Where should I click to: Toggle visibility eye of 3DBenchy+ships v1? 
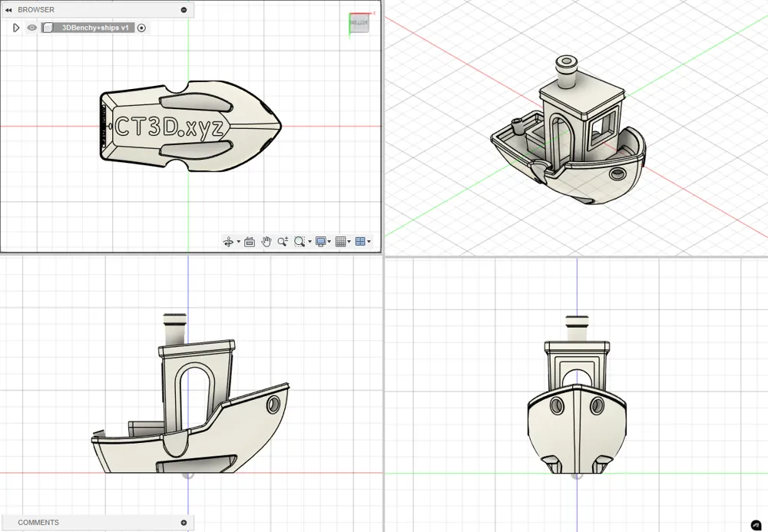point(31,28)
